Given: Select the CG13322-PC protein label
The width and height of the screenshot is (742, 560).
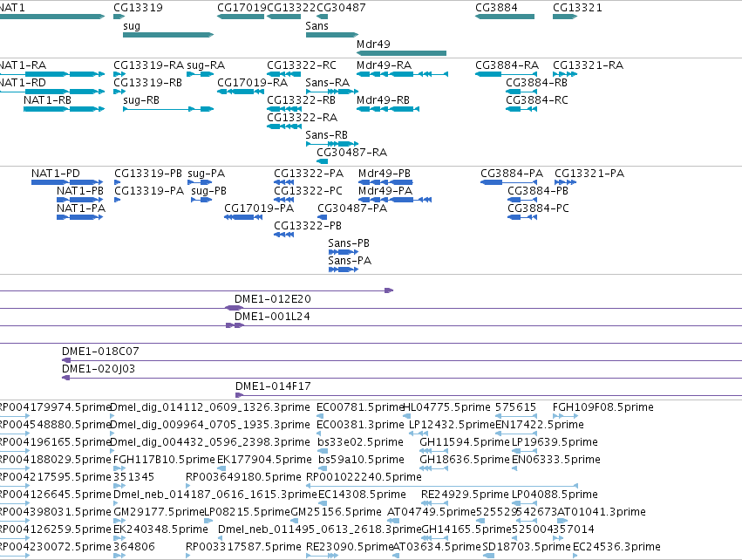Looking at the screenshot, I should point(308,191).
